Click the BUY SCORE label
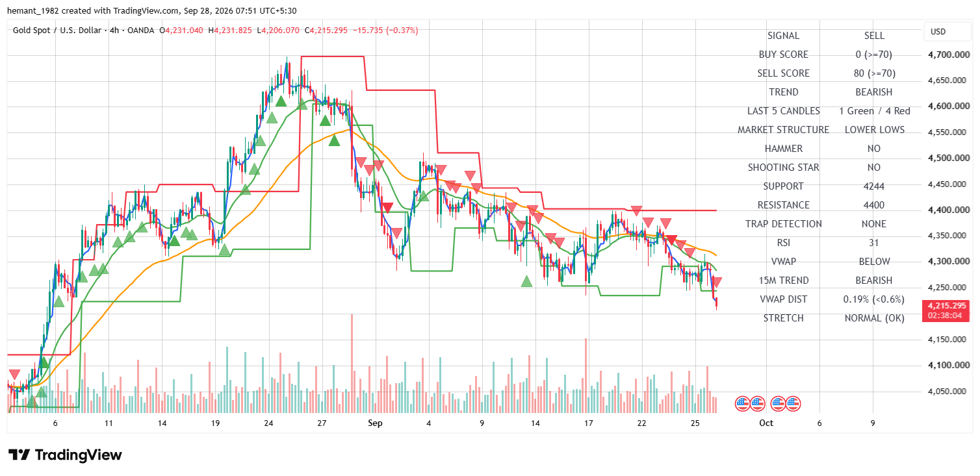 pos(784,55)
